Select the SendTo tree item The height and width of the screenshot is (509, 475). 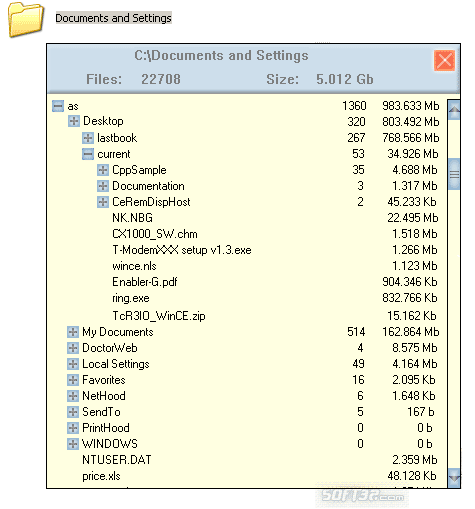tap(101, 412)
